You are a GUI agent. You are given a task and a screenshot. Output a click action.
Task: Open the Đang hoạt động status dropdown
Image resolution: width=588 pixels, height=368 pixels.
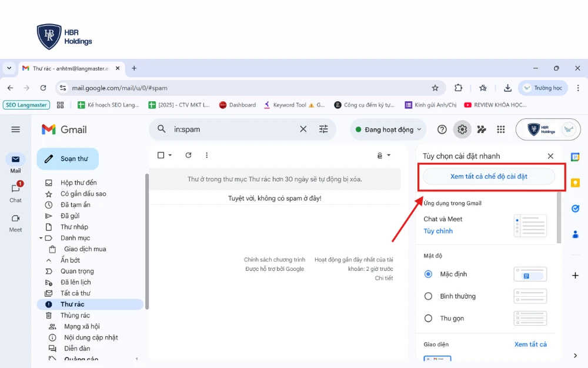point(388,130)
